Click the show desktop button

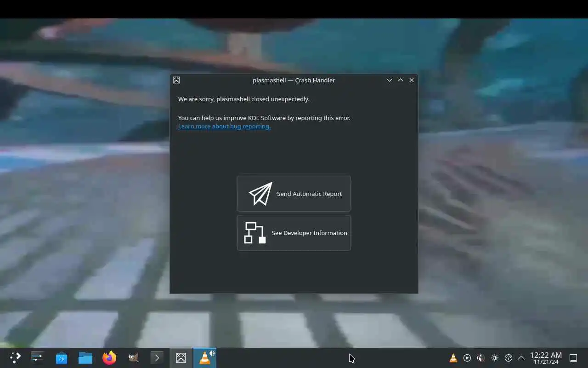pyautogui.click(x=573, y=358)
